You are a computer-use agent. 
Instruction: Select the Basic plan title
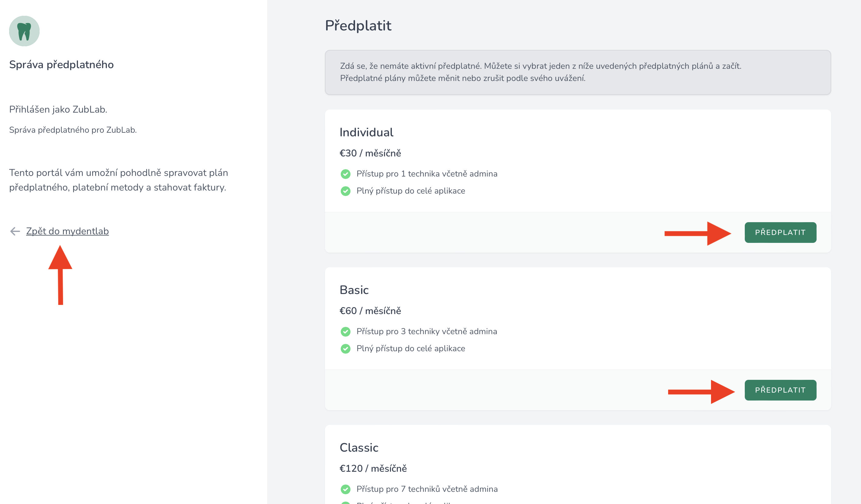[x=354, y=290]
